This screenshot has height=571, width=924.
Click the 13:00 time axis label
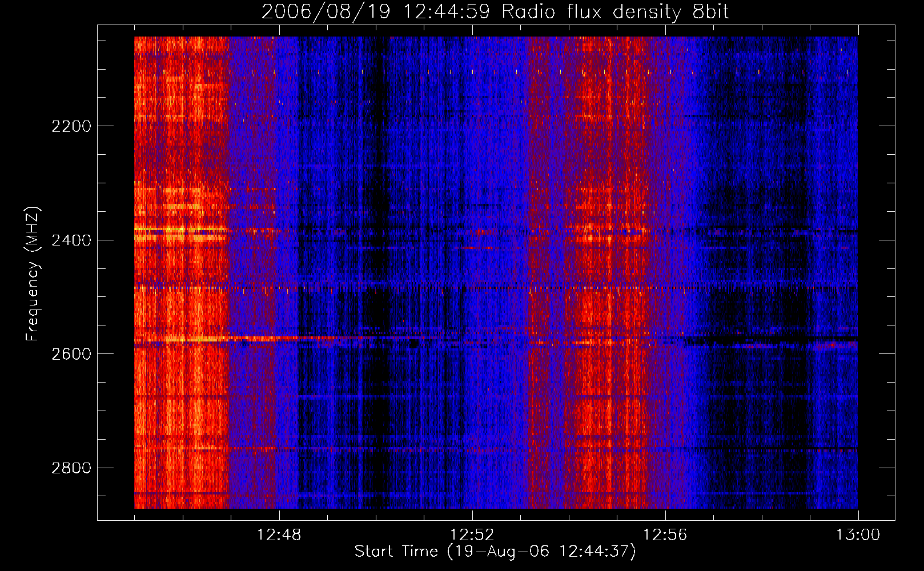858,535
